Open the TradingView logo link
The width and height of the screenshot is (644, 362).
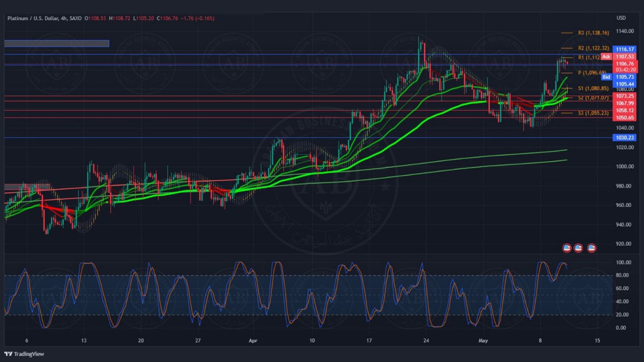tap(24, 354)
